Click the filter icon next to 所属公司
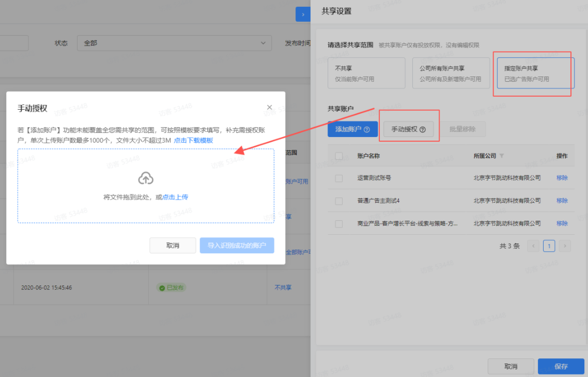This screenshot has height=377, width=588. pos(503,156)
